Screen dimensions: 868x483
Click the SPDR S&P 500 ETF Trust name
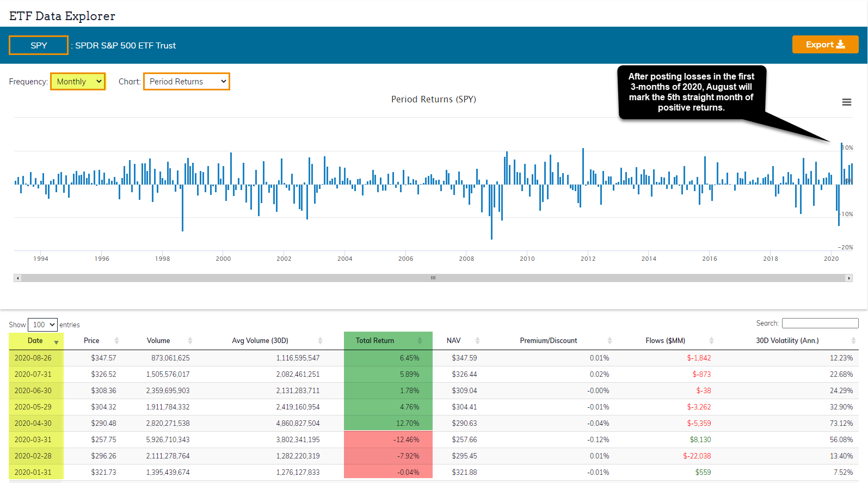coord(125,46)
